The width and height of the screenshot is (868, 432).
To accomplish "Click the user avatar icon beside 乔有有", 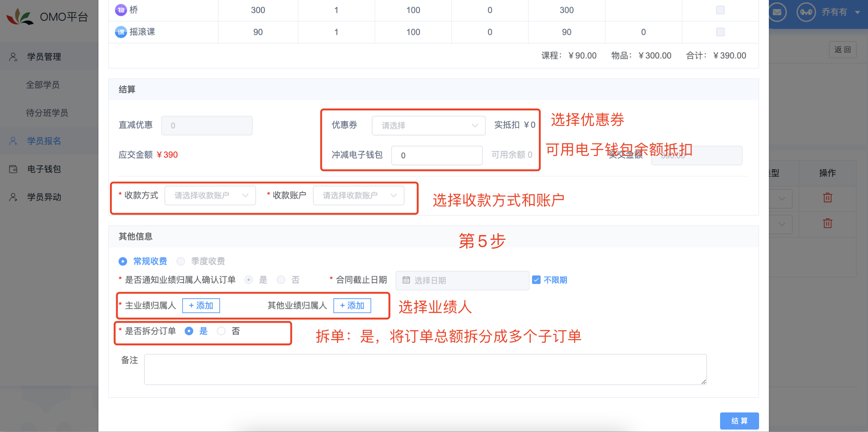I will 806,12.
